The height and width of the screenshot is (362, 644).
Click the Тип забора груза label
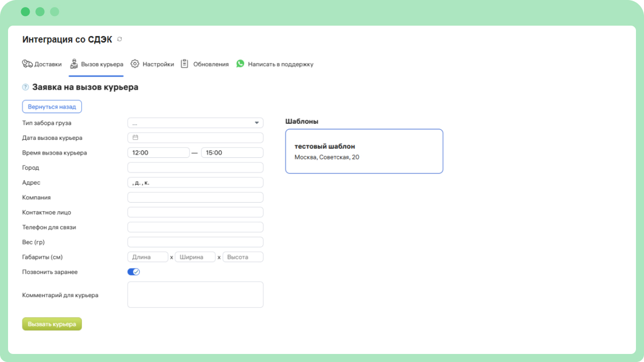[47, 123]
